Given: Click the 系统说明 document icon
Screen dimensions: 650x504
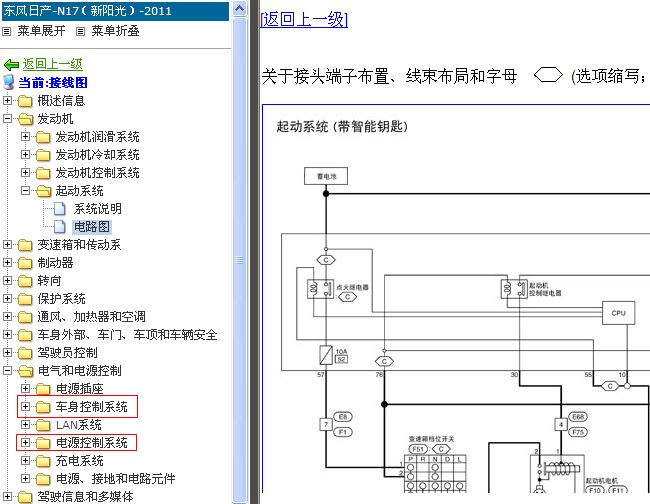Looking at the screenshot, I should (60, 209).
